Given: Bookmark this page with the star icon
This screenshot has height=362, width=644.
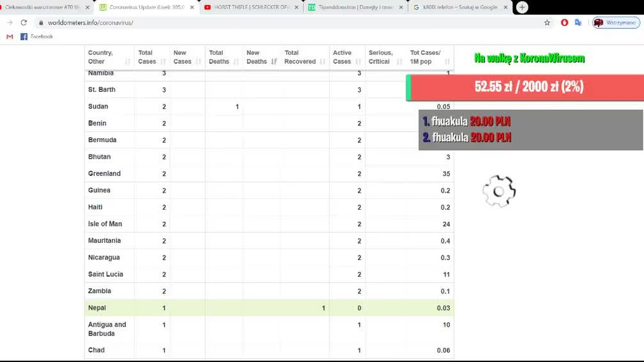Looking at the screenshot, I should pyautogui.click(x=547, y=23).
